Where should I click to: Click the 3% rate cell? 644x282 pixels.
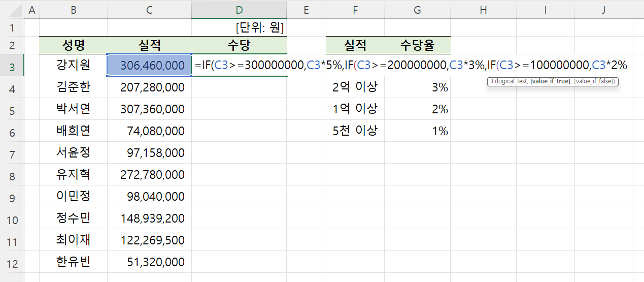tap(417, 87)
